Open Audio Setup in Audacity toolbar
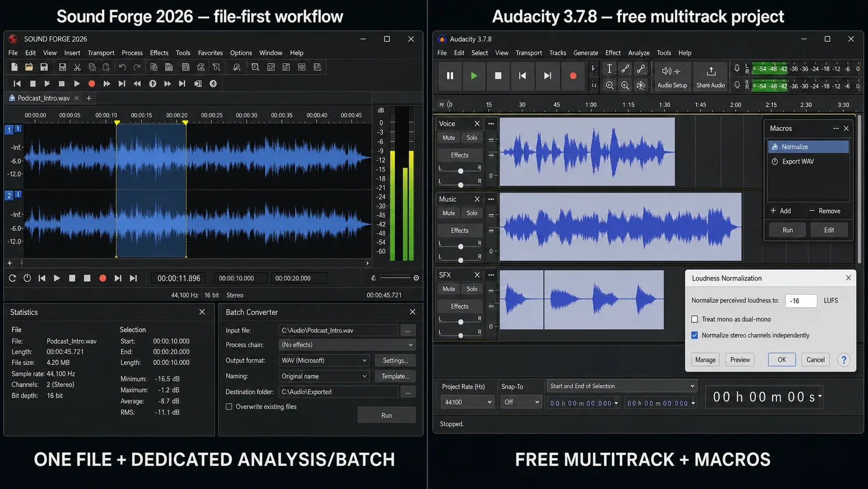 coord(672,76)
